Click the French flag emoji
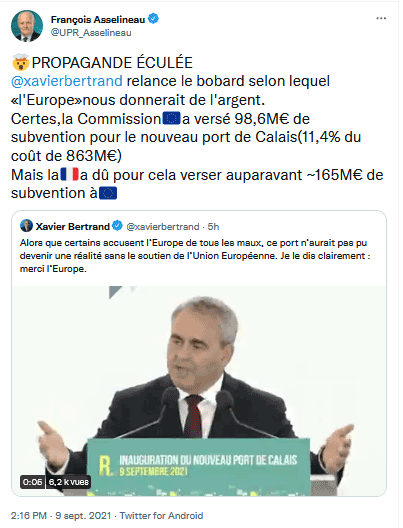 coord(69,174)
